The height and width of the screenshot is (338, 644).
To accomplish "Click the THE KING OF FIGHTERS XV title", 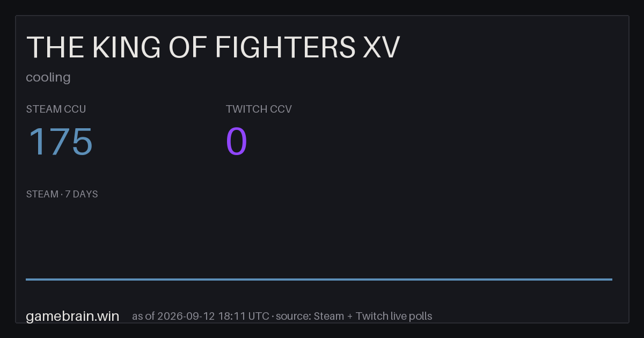I will pyautogui.click(x=213, y=47).
